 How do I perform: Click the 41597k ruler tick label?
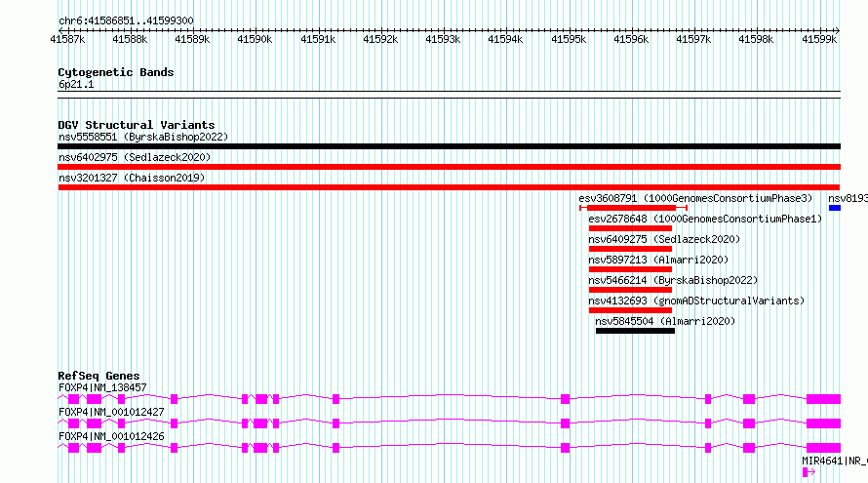(x=693, y=39)
